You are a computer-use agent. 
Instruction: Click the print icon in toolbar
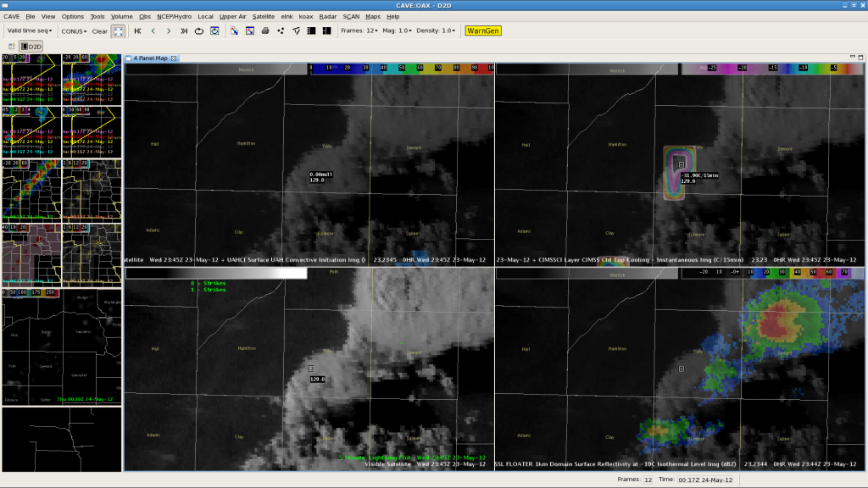(x=265, y=30)
